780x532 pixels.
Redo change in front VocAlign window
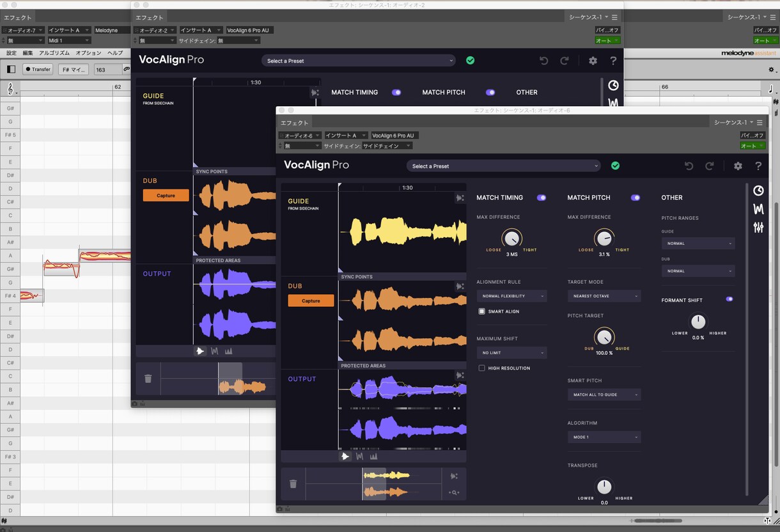[710, 166]
